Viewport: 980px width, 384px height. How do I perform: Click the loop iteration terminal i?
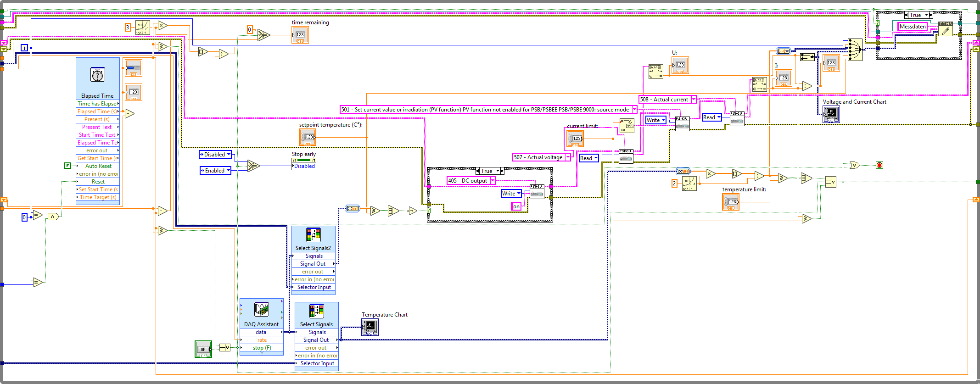click(x=24, y=48)
